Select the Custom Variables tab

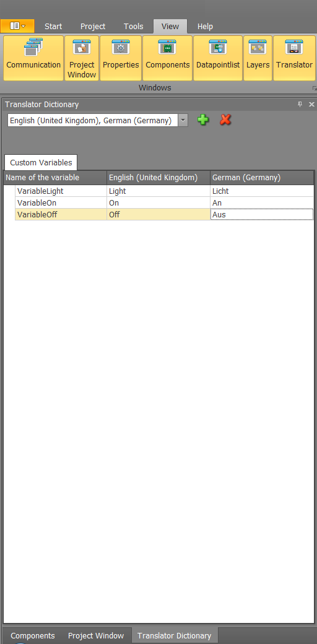click(41, 162)
